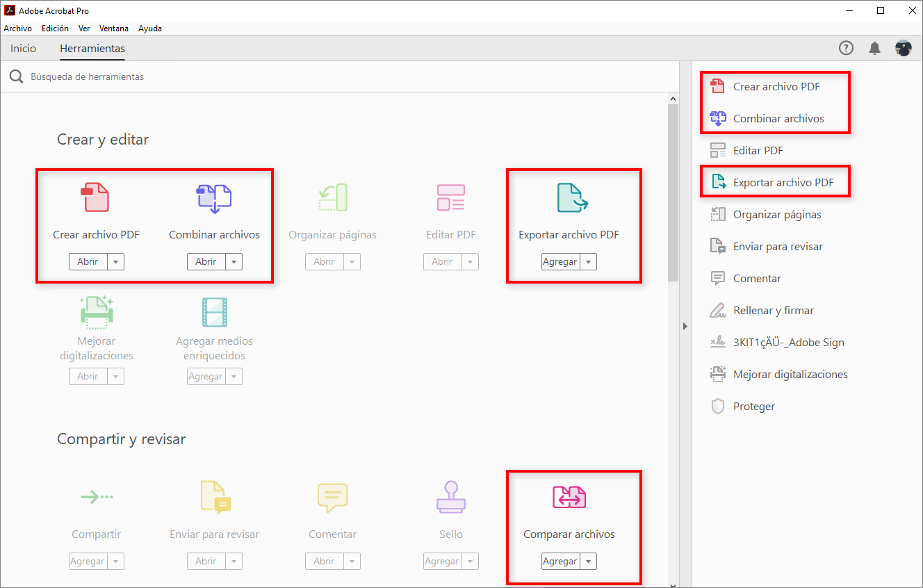The image size is (923, 588).
Task: Expand the dropdown arrow beside Crear archivo PDF's Abrir
Action: click(x=115, y=262)
